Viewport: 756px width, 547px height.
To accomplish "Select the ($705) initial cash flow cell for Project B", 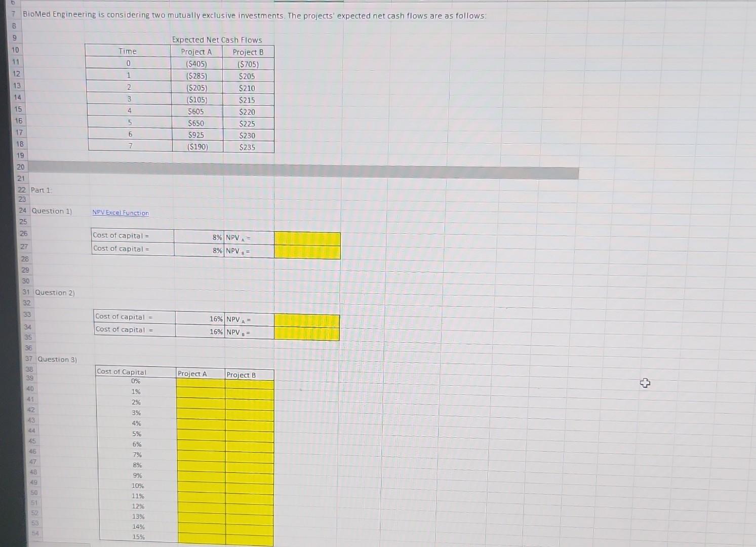I will point(248,64).
